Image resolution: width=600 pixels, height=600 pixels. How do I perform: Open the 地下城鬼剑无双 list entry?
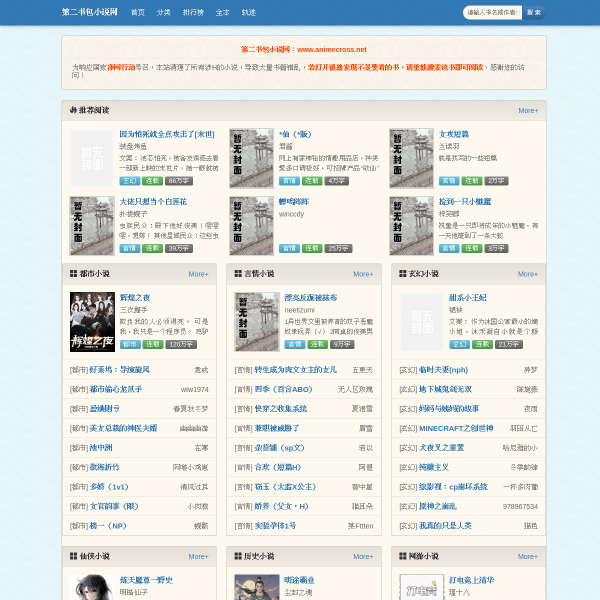tap(445, 389)
